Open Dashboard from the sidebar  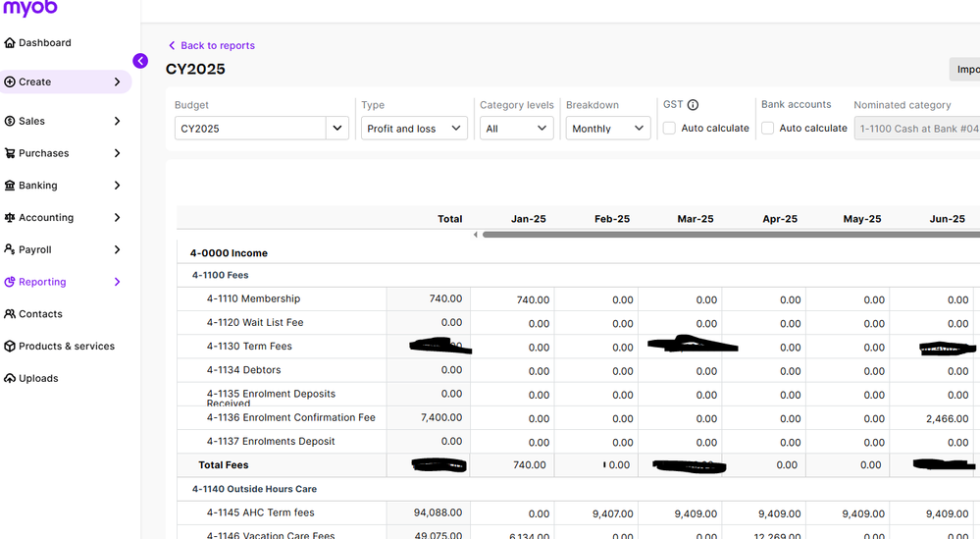point(44,43)
